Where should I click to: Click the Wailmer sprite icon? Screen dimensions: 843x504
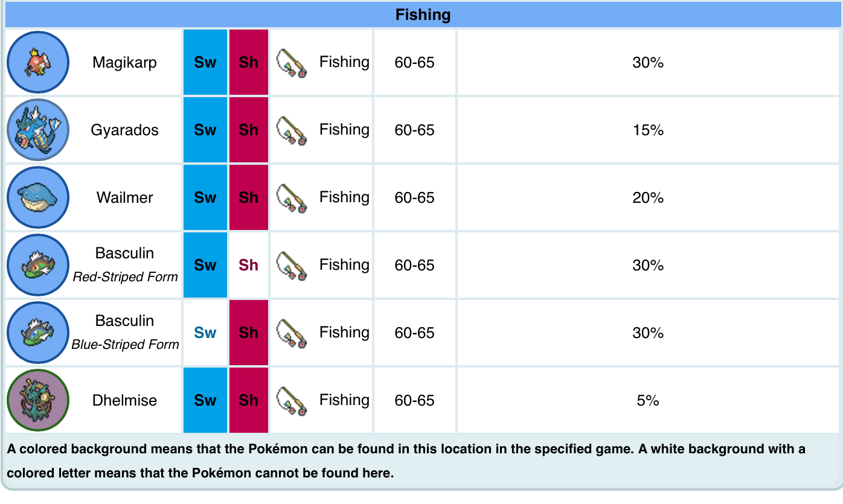(x=38, y=197)
